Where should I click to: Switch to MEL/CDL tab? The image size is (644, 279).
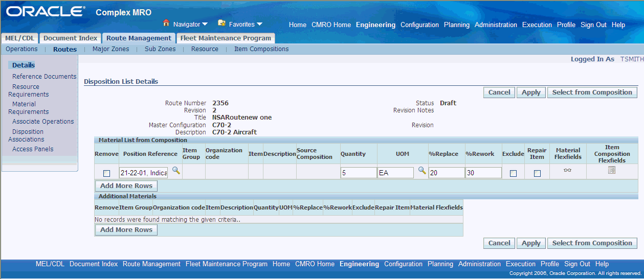(19, 38)
